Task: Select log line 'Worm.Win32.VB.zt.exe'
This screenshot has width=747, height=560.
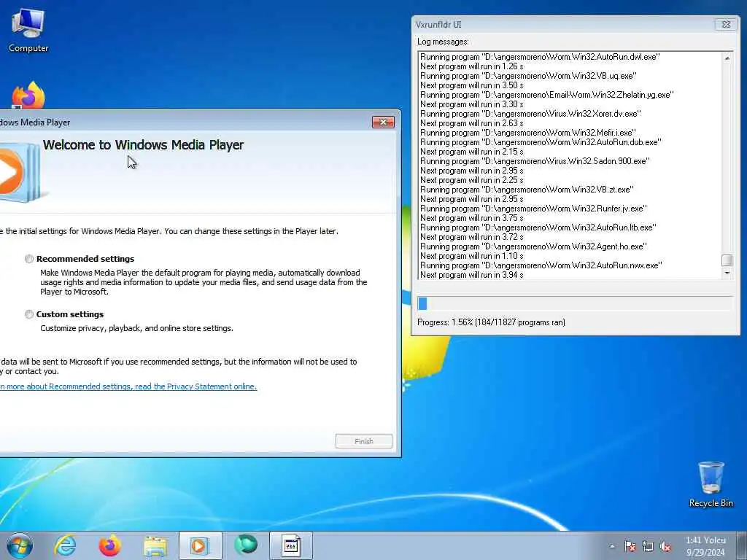Action: (527, 190)
